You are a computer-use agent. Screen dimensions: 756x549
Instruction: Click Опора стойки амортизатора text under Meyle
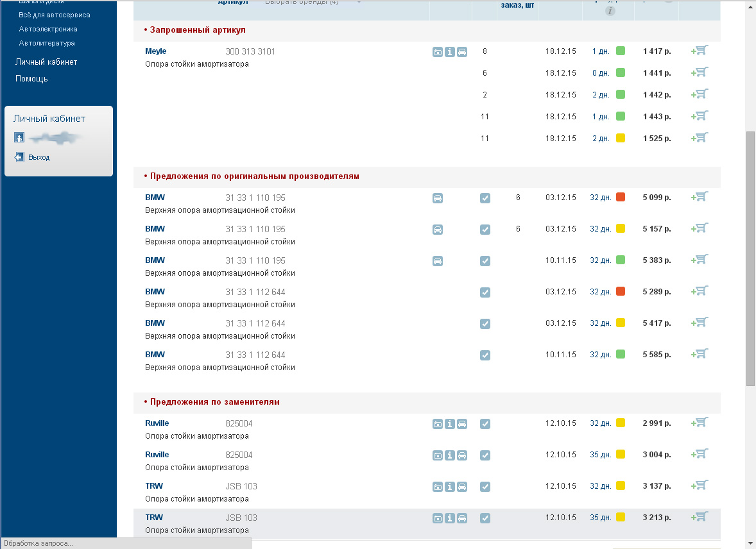(x=197, y=64)
